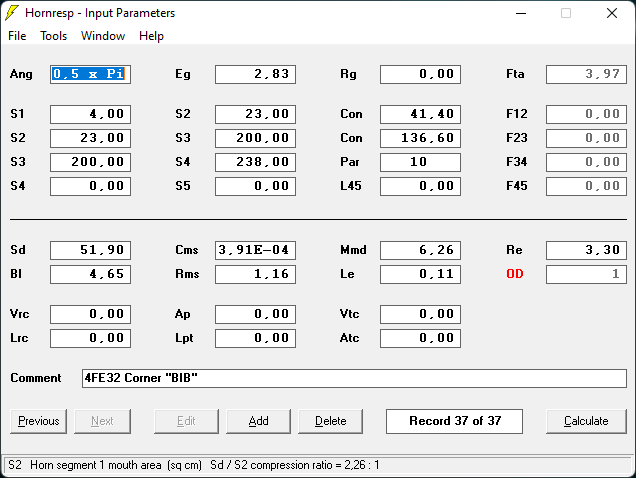This screenshot has height=478, width=636.
Task: Click the Vrc input field
Action: [90, 314]
